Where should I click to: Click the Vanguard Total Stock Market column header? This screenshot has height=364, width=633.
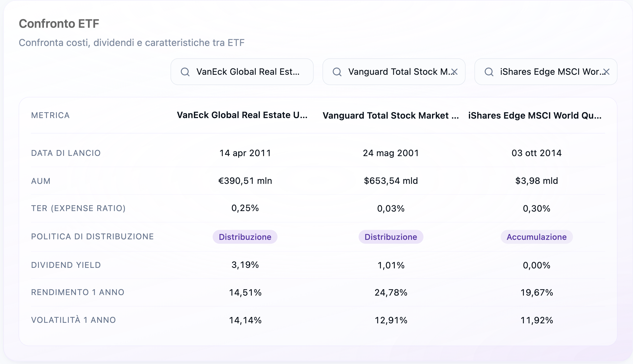[391, 115]
